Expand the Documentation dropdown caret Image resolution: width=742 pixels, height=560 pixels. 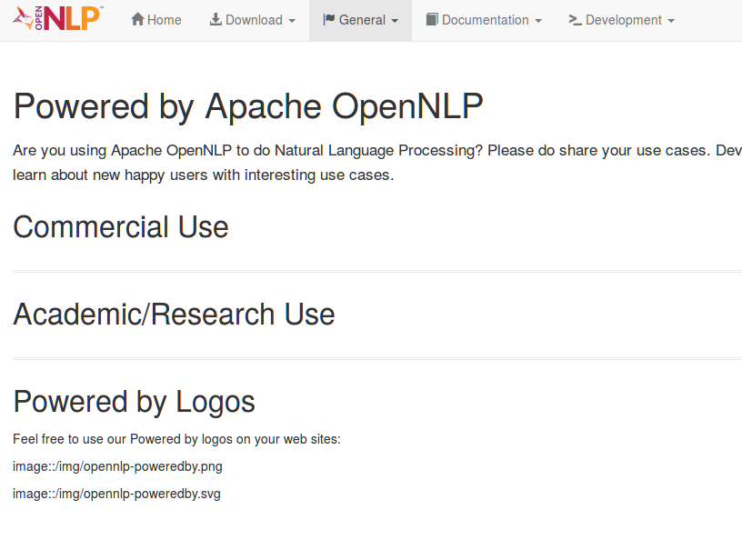(538, 21)
